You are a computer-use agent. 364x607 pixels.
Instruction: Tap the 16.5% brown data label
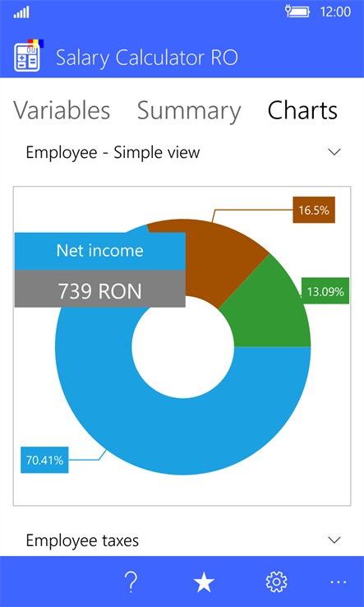[314, 211]
